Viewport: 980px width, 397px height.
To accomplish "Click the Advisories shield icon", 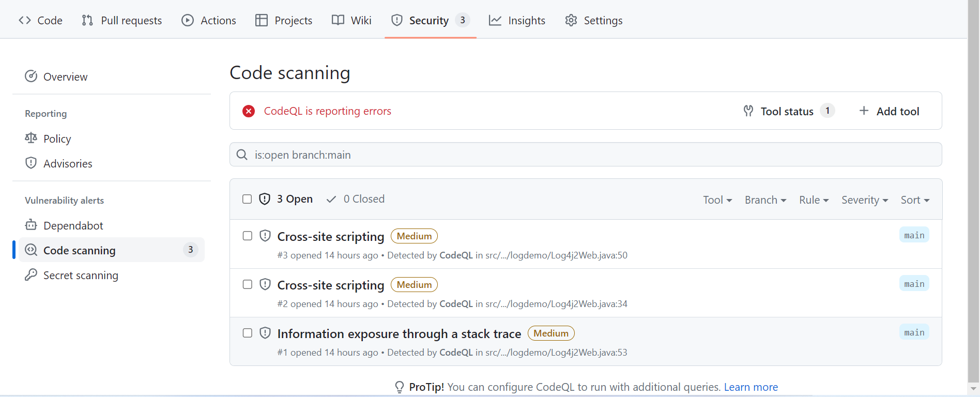I will coord(31,163).
